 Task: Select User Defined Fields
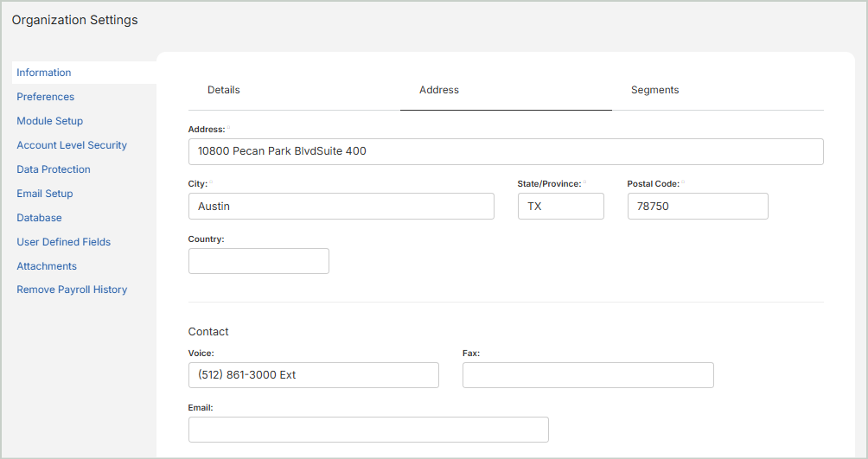(64, 242)
